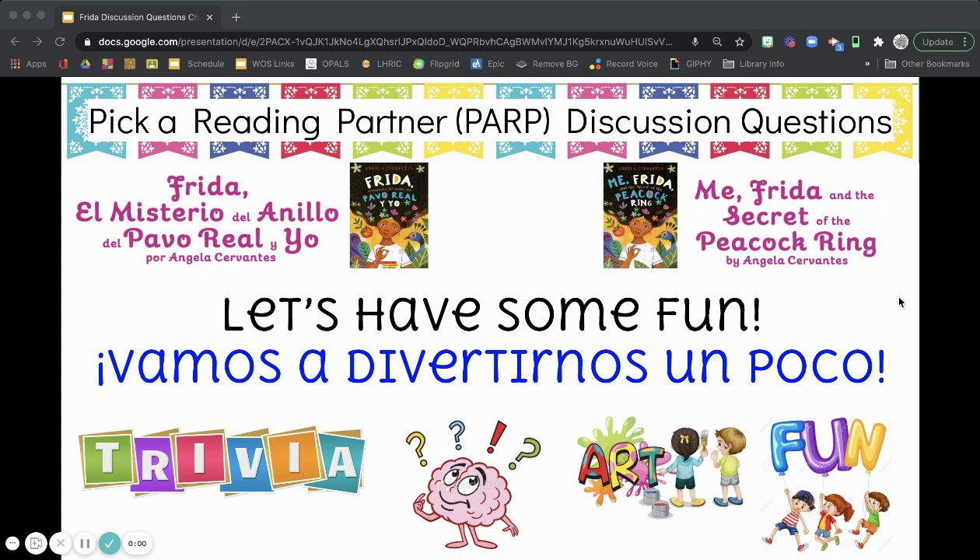
Task: Click the browser forward arrow
Action: tap(37, 42)
